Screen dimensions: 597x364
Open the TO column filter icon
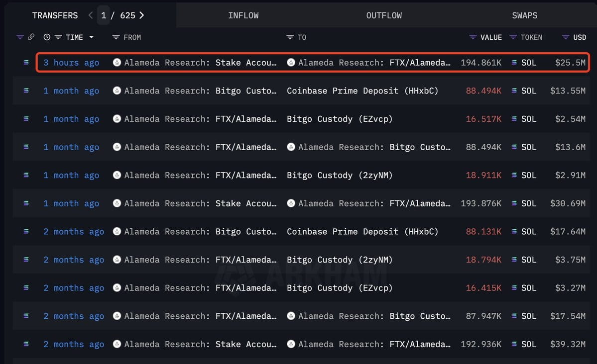coord(290,37)
